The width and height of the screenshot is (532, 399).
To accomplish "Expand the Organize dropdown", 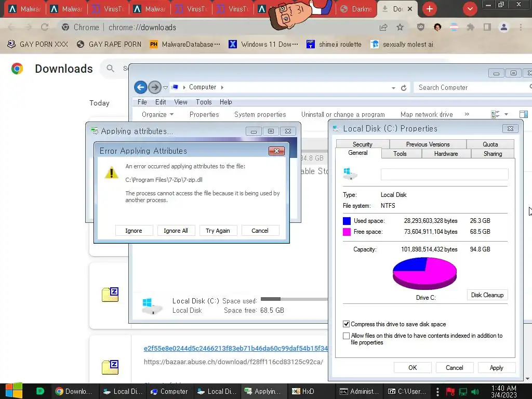I will (x=158, y=115).
